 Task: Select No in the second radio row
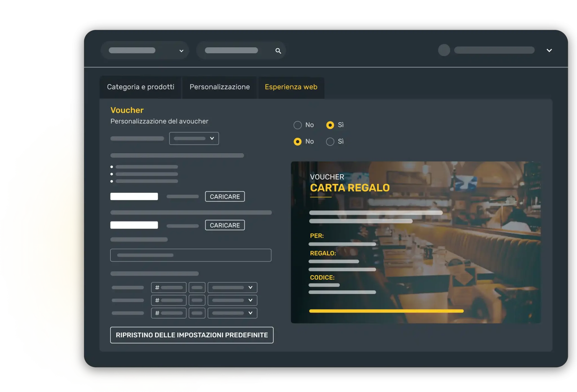(298, 142)
